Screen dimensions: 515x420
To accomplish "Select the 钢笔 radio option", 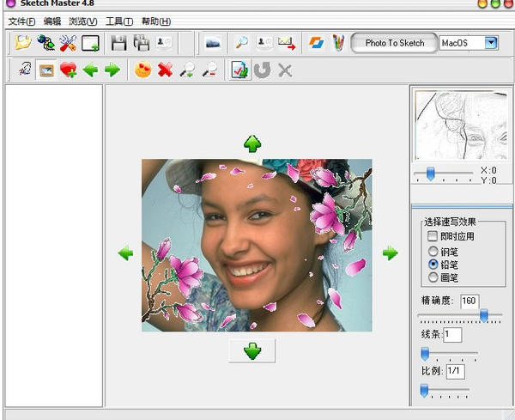I will [x=433, y=252].
